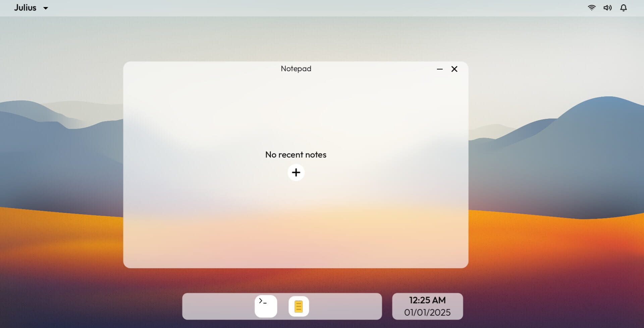644x328 pixels.
Task: Expand the Julius user menu arrow
Action: pos(46,8)
